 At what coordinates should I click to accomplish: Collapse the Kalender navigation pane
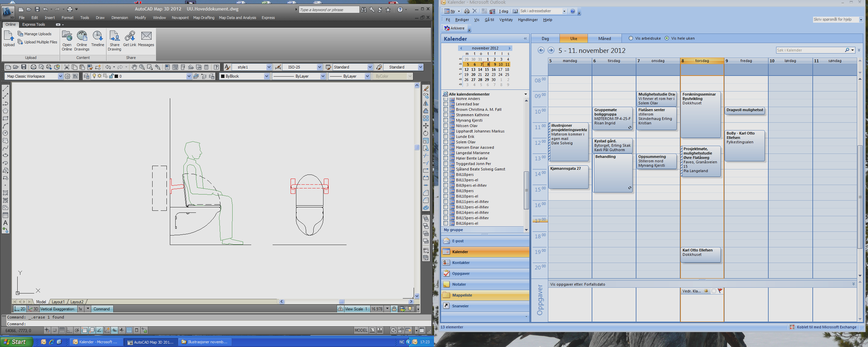[525, 39]
